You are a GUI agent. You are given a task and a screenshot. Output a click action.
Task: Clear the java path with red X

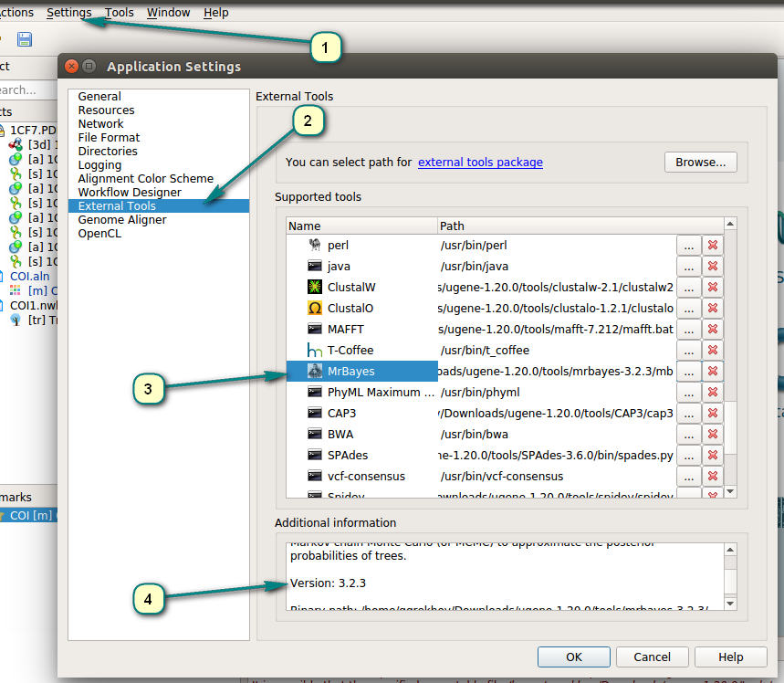(712, 266)
